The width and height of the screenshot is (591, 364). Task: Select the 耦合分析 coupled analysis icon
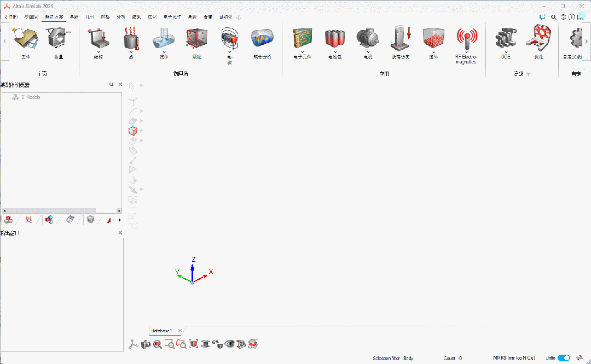click(262, 39)
